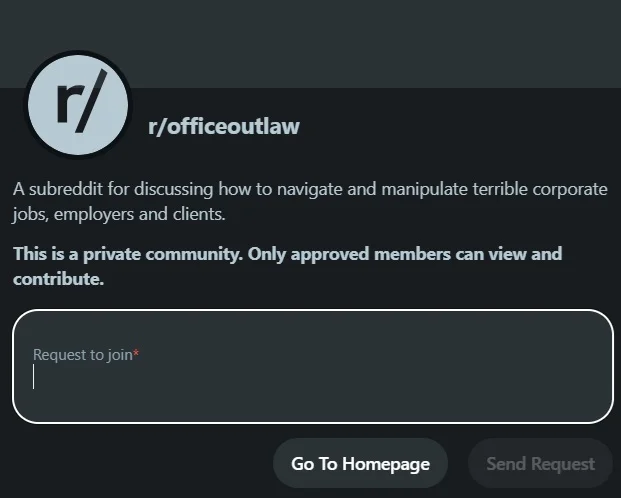Image resolution: width=621 pixels, height=498 pixels.
Task: Submit the join request with Send Request
Action: (x=540, y=463)
